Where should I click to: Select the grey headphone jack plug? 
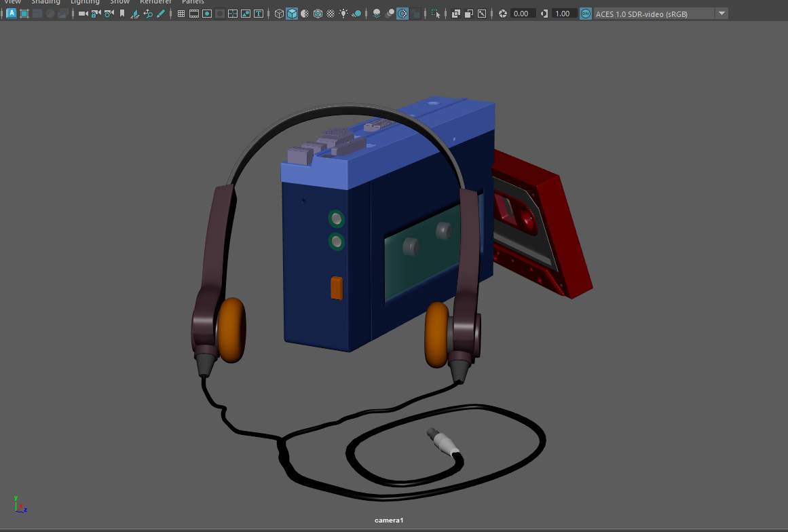point(443,441)
